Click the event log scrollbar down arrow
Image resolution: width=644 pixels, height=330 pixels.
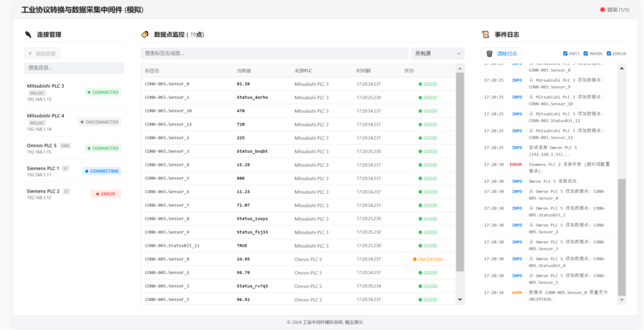pyautogui.click(x=622, y=300)
